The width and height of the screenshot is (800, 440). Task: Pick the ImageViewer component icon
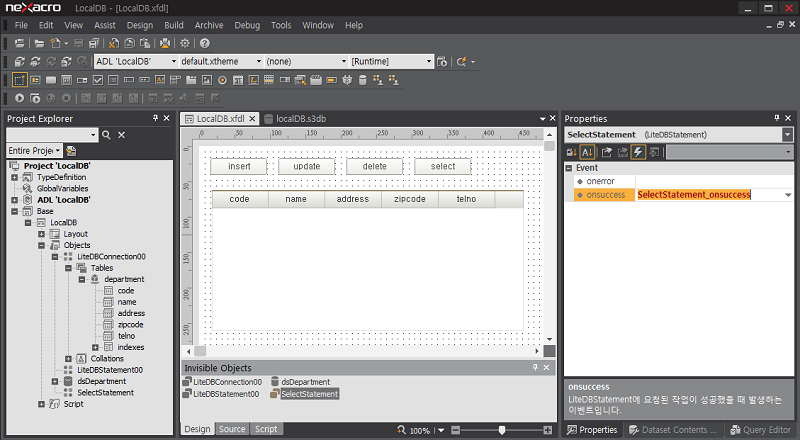pyautogui.click(x=207, y=80)
